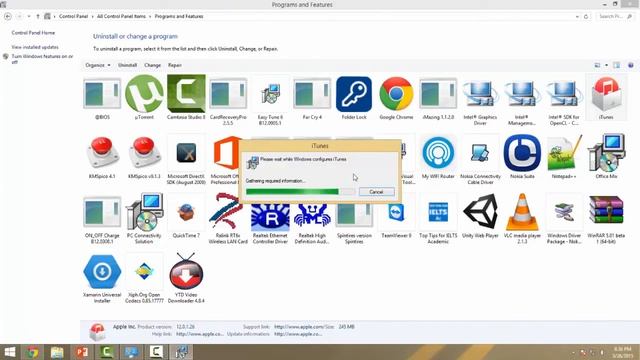Click the Help icon in toolbar
Screen dimensions: 640x360
pyautogui.click(x=631, y=65)
